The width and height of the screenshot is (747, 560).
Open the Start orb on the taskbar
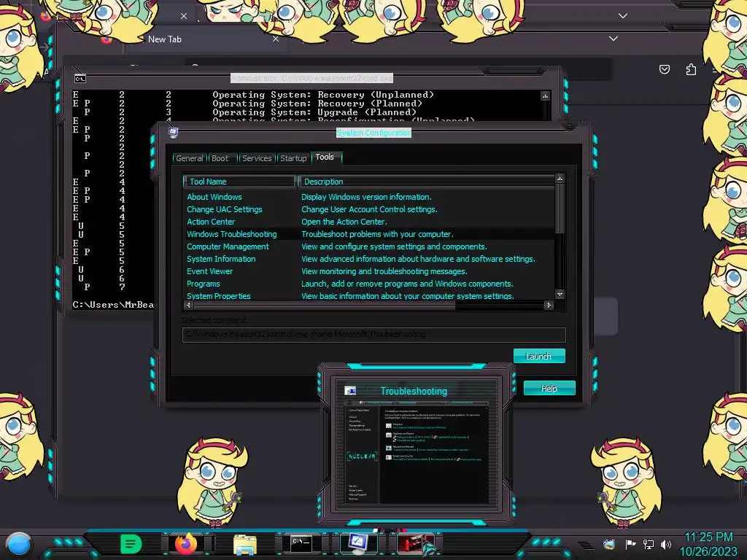click(19, 544)
